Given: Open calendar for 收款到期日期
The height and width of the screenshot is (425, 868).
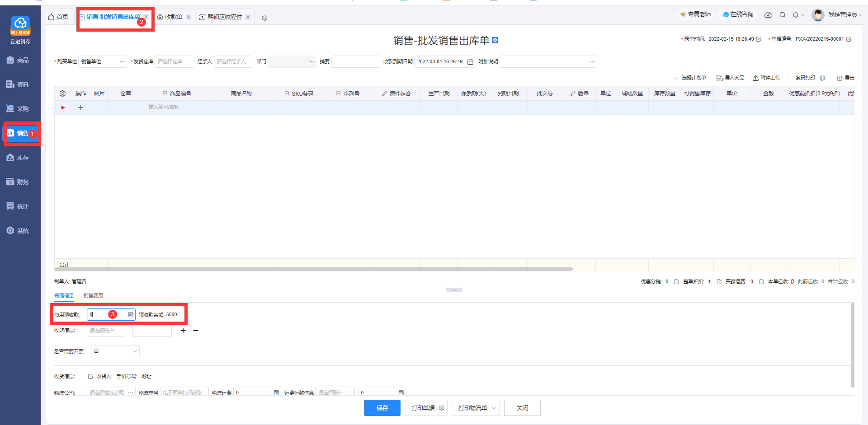Looking at the screenshot, I should pyautogui.click(x=470, y=62).
